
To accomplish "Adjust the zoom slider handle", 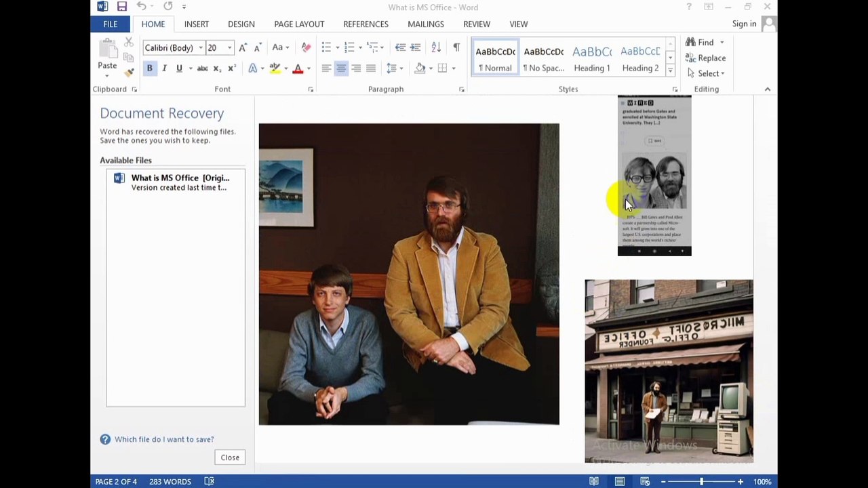I will point(701,481).
